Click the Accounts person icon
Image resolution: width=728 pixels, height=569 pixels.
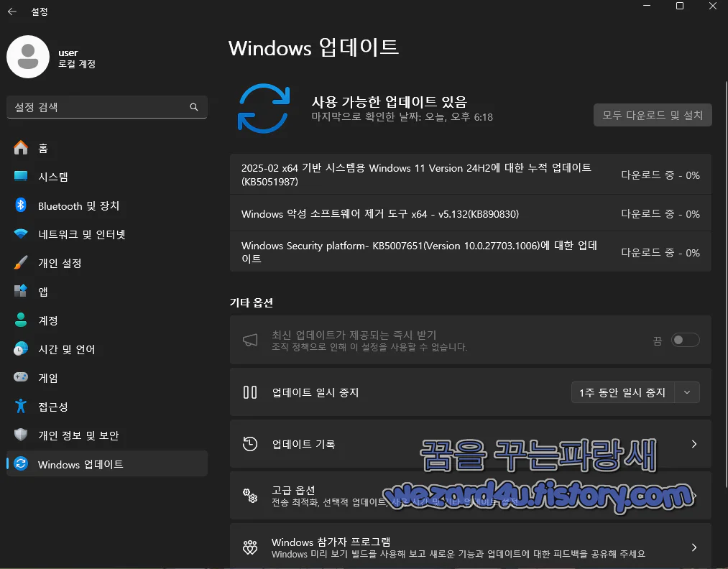(x=20, y=320)
